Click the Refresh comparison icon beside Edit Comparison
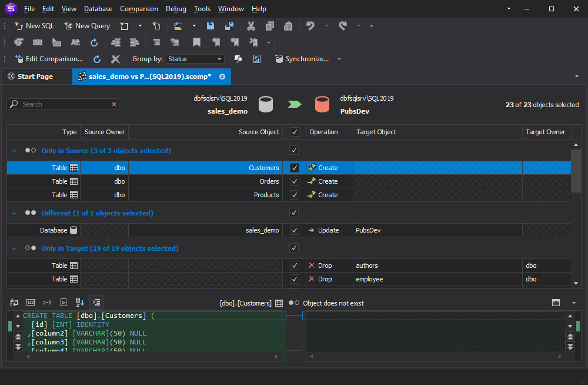Image resolution: width=588 pixels, height=385 pixels. pyautogui.click(x=97, y=59)
